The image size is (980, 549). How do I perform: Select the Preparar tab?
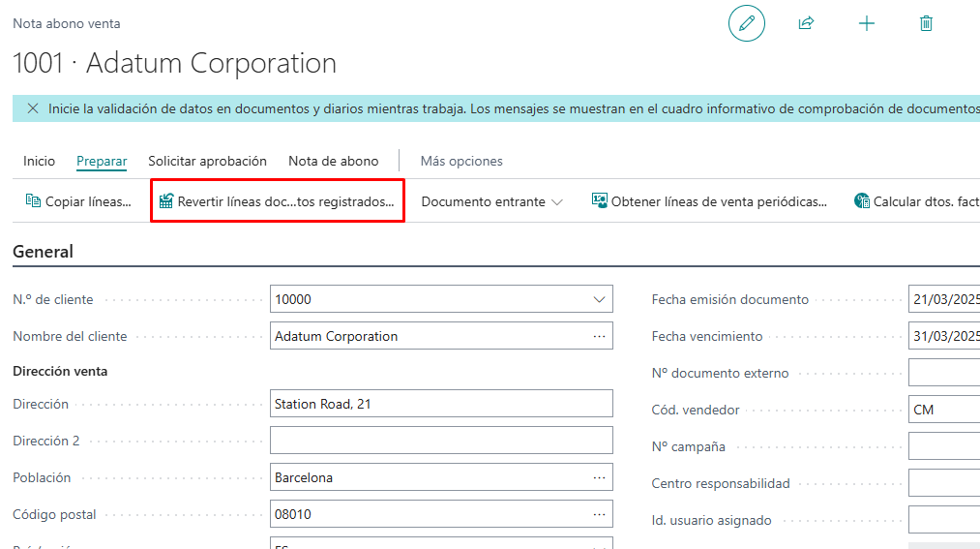(102, 162)
